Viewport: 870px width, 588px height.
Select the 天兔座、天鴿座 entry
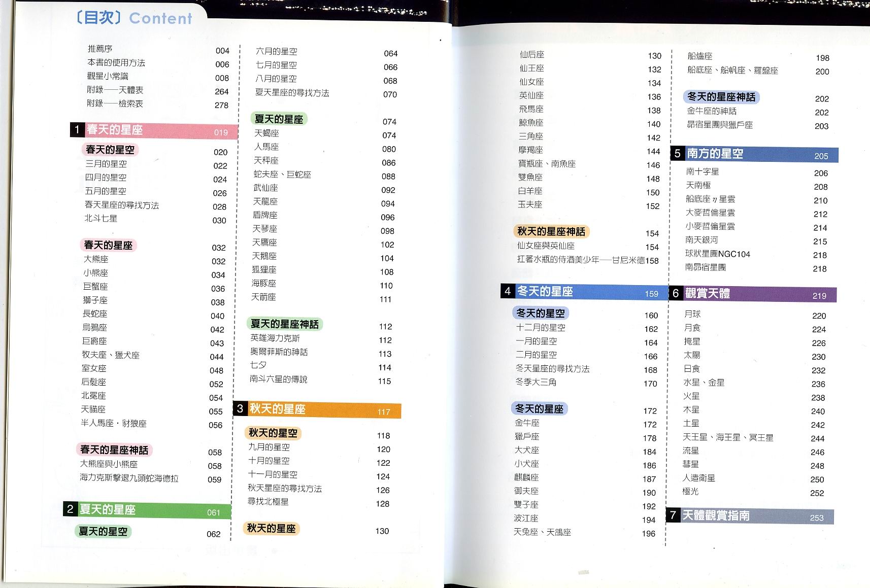click(x=542, y=532)
